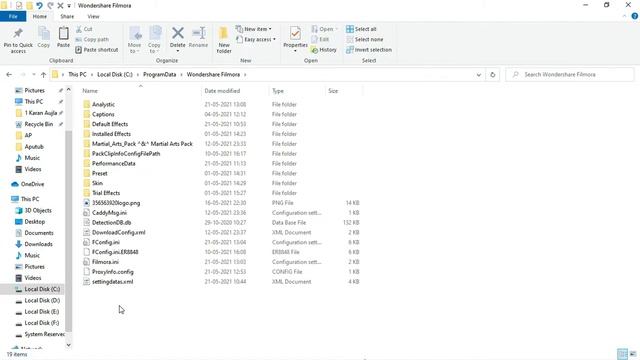Select Local Disk (D:) in navigation pane
Screen dimensions: 640x360
coord(42,300)
